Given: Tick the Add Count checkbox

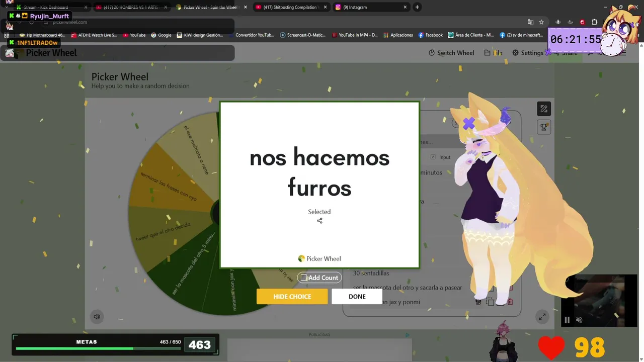Looking at the screenshot, I should tap(304, 278).
